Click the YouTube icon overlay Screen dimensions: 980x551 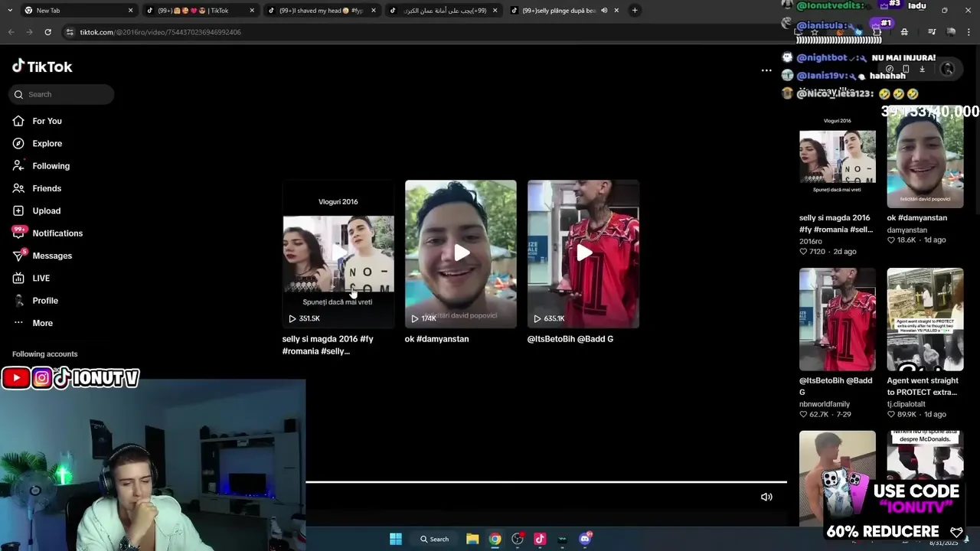[x=15, y=377]
